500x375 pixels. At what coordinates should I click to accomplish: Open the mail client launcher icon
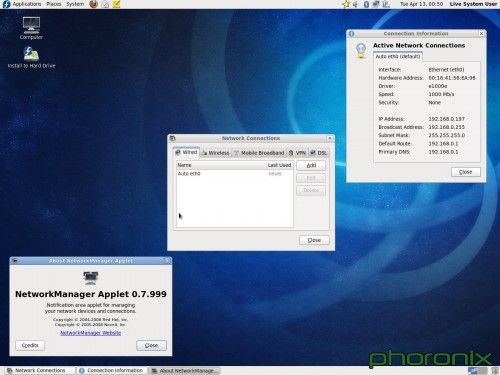[105, 4]
